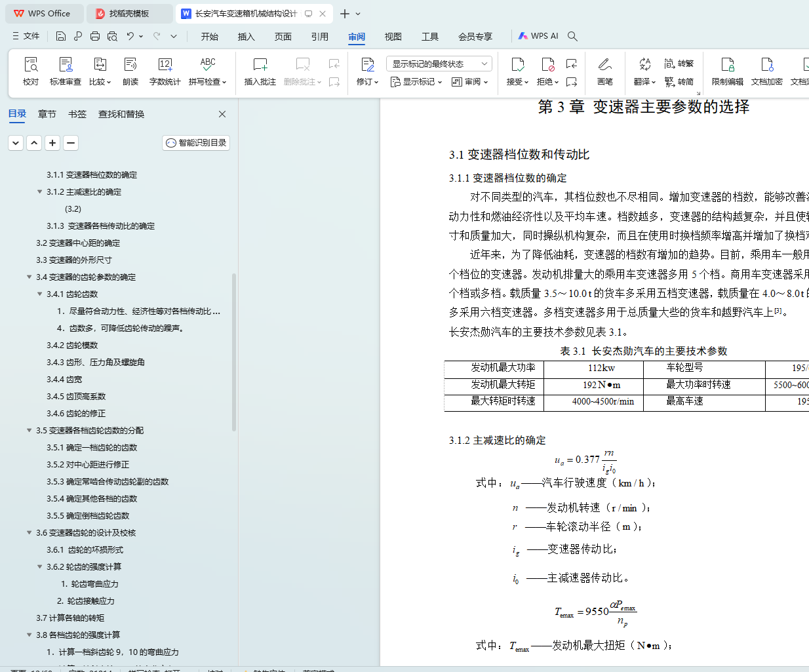809x672 pixels.
Task: Go to outline item 3.2 变速器中心距的确定
Action: [78, 243]
